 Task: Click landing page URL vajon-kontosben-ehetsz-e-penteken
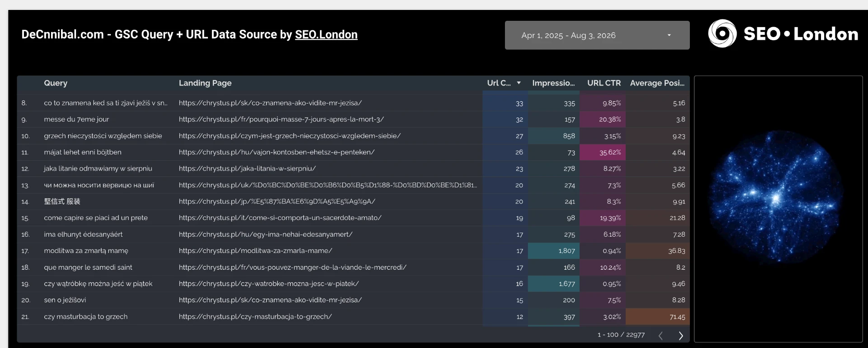click(x=277, y=152)
